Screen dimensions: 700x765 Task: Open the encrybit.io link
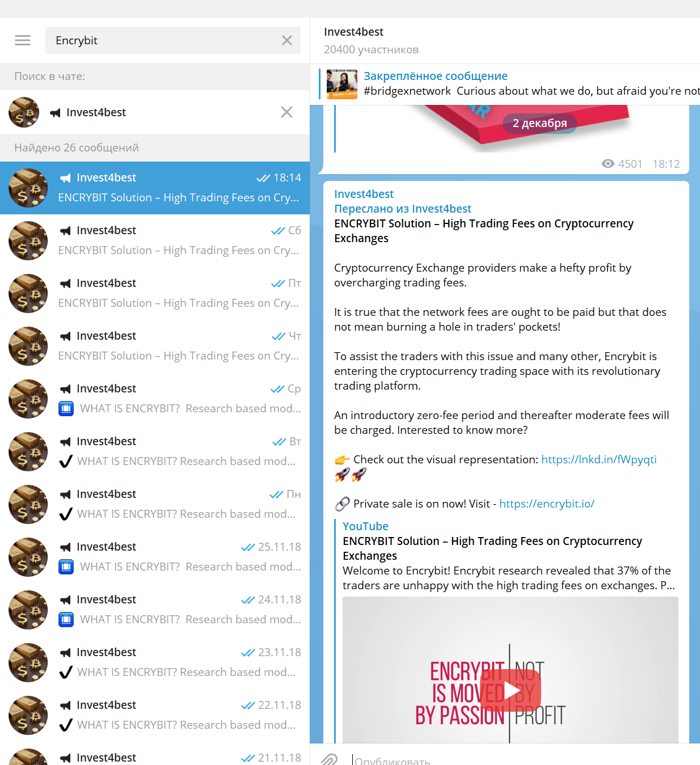point(547,504)
